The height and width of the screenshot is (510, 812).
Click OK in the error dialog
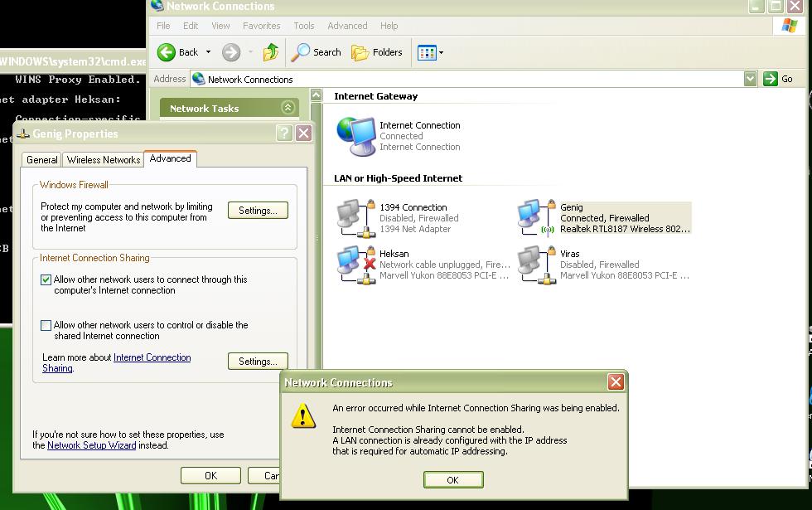[453, 480]
